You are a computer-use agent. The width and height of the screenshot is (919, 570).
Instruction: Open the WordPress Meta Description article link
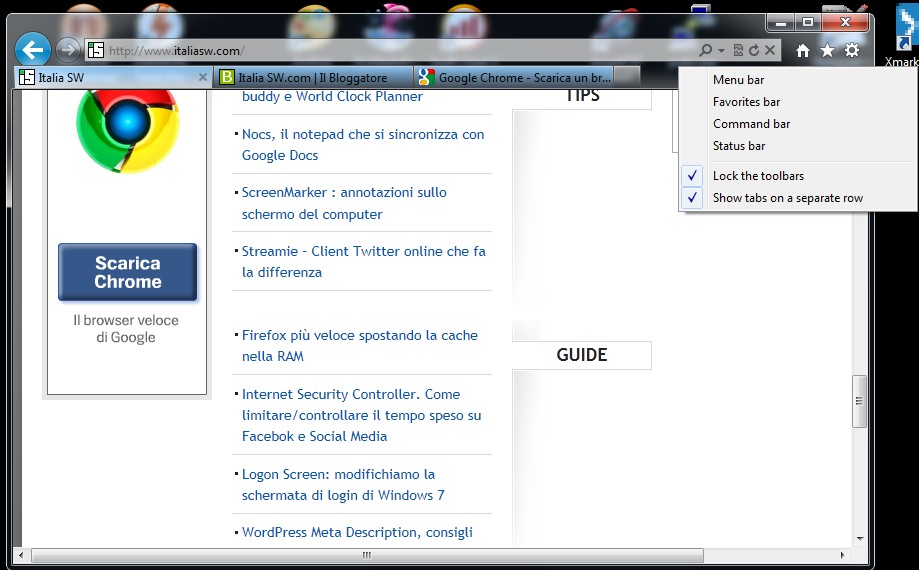coord(357,532)
